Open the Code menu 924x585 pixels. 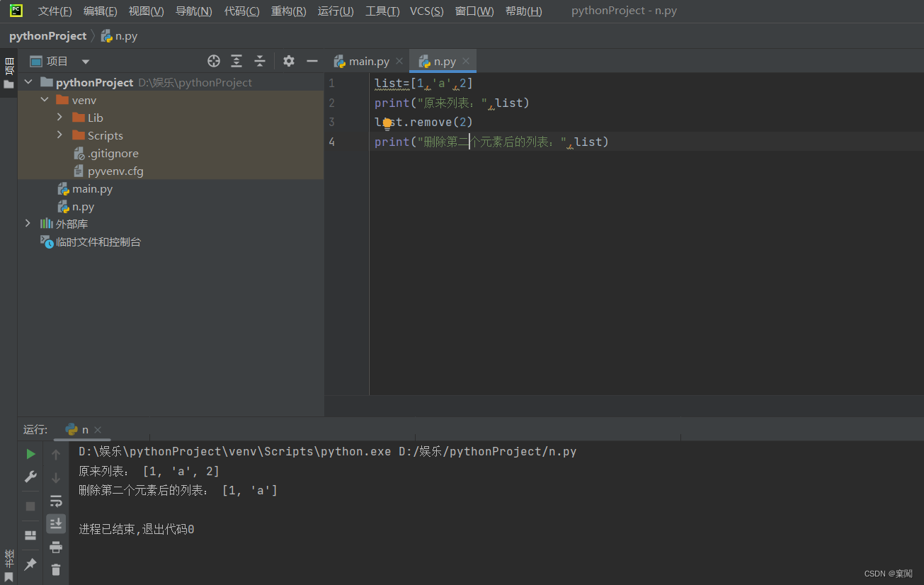tap(241, 11)
